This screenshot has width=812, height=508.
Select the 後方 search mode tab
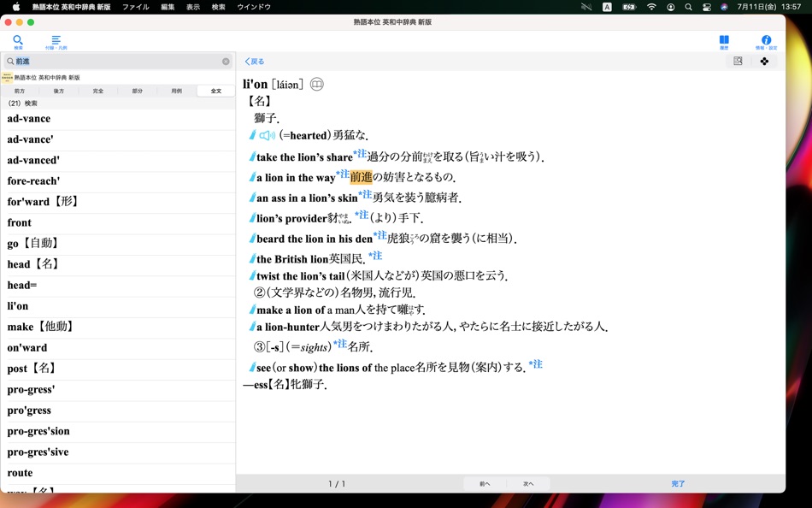click(58, 91)
